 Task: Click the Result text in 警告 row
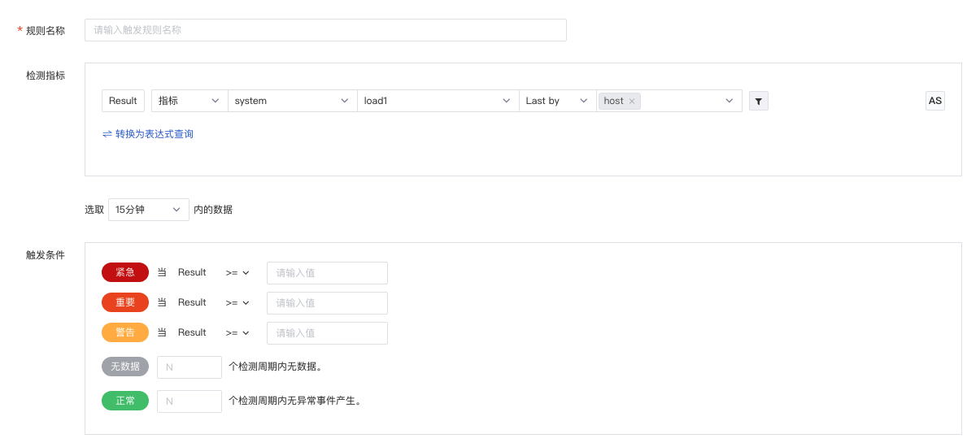(x=192, y=332)
